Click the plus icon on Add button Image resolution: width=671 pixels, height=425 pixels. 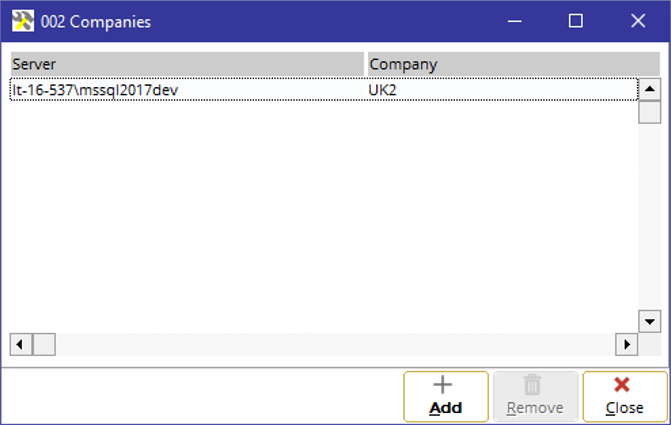[x=442, y=384]
